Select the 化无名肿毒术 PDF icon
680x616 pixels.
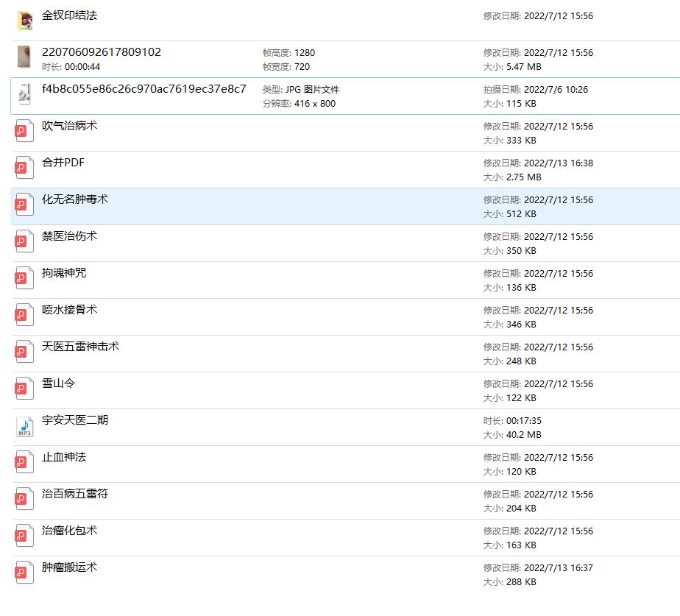(24, 205)
